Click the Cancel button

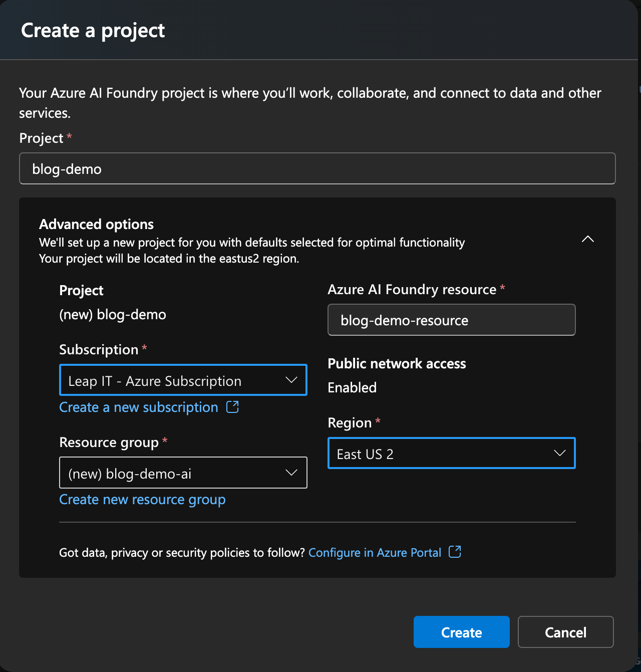click(566, 632)
